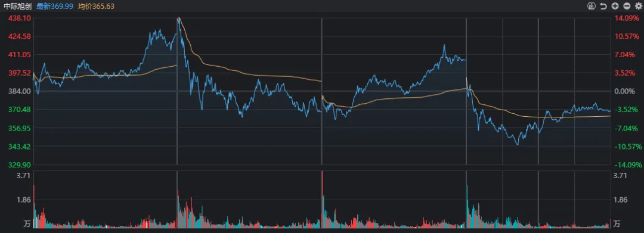This screenshot has height=233, width=644.
Task: Click the left 万 volume unit label
Action: (x=27, y=223)
